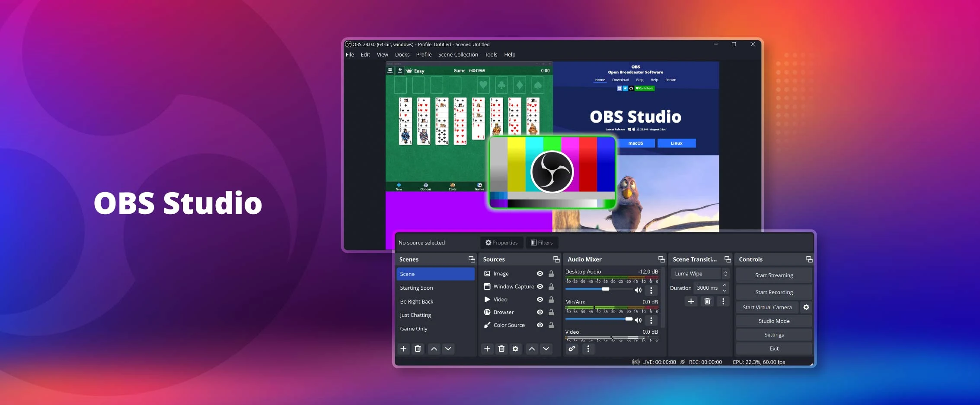Screen dimensions: 980x405
Task: Enable Studio Mode
Action: tap(774, 321)
